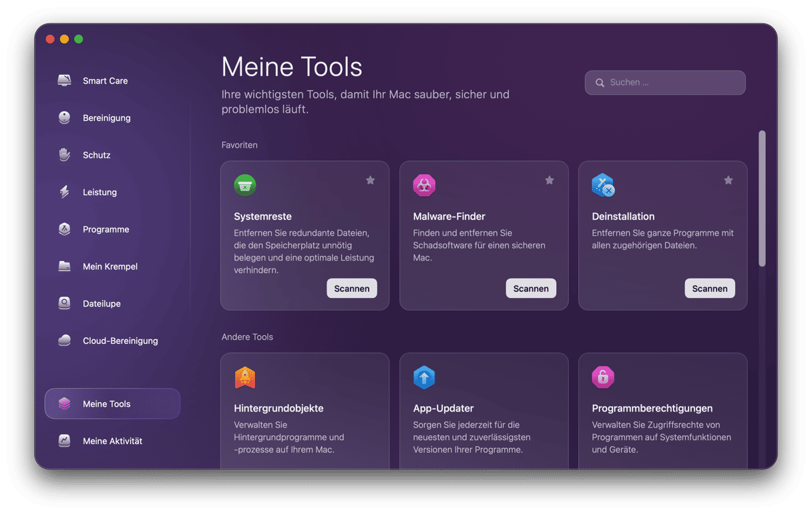This screenshot has height=515, width=812.
Task: Toggle the Malware-Finder favorite star
Action: coord(549,180)
